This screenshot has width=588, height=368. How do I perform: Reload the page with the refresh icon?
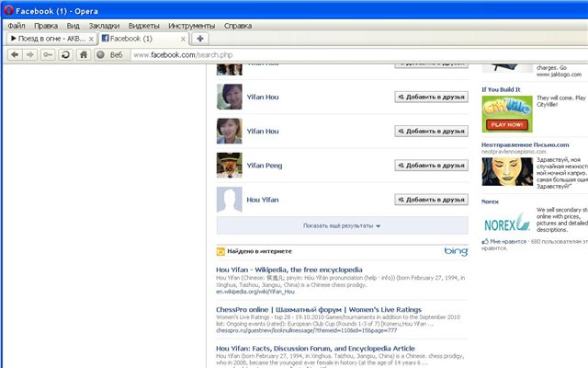coord(65,55)
